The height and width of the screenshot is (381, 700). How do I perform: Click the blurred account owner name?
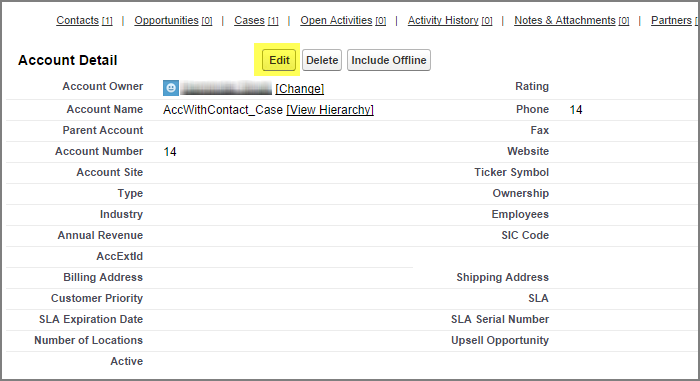coord(226,88)
